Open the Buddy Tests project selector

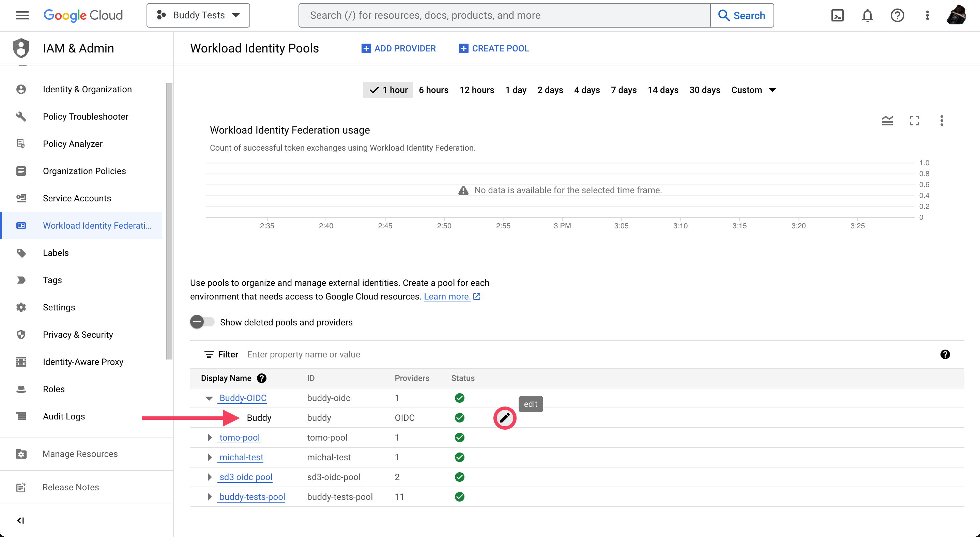pyautogui.click(x=198, y=15)
